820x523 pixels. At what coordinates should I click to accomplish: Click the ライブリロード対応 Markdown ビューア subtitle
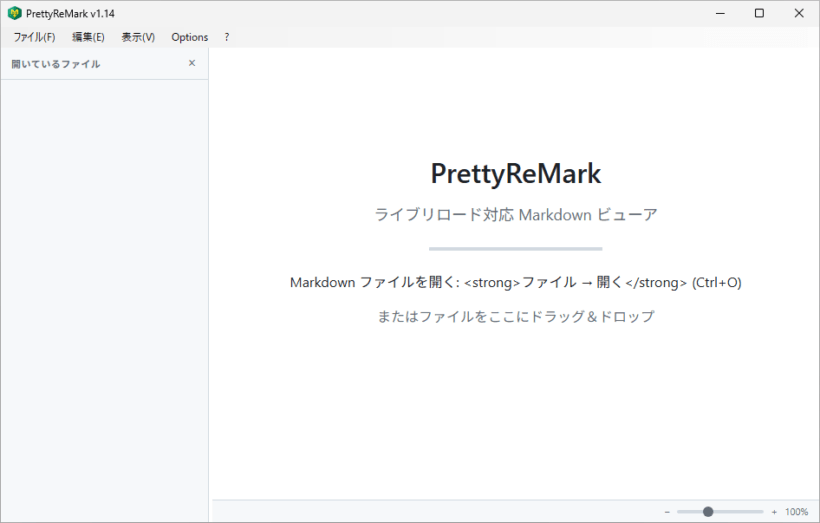coord(516,214)
